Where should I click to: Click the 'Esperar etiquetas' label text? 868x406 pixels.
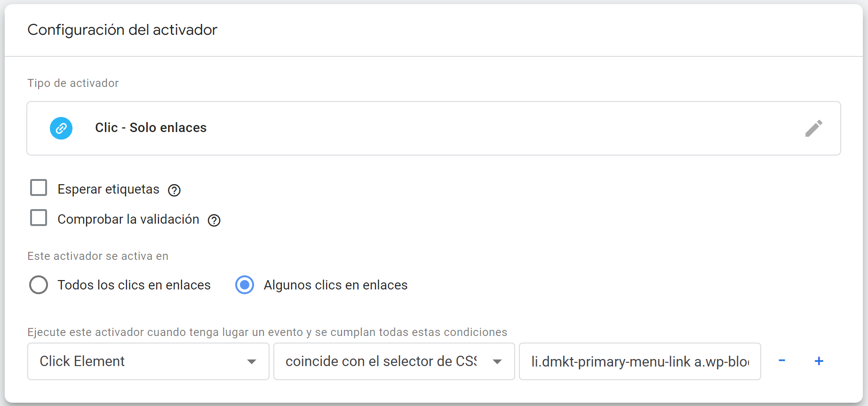tap(108, 189)
